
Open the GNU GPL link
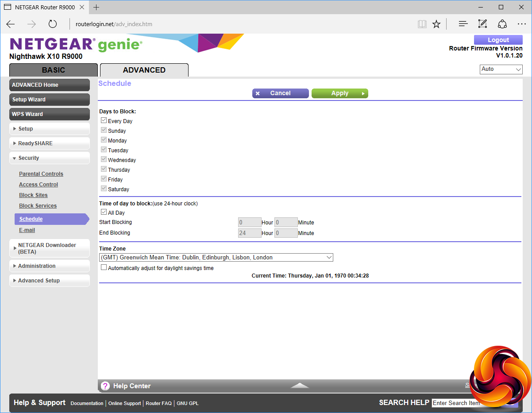click(x=188, y=403)
